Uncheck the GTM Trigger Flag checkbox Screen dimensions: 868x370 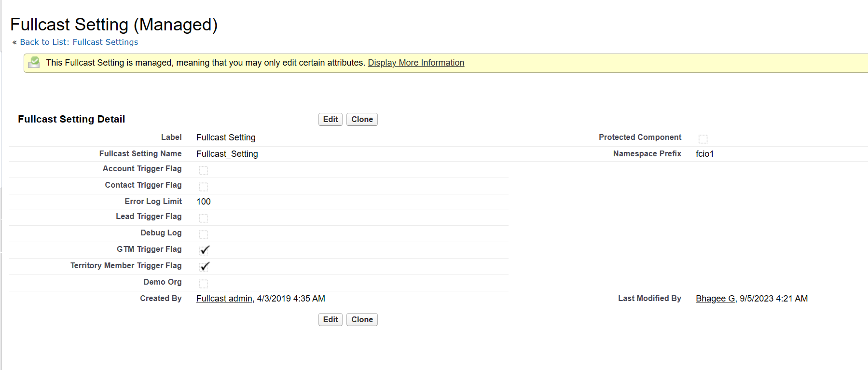[x=205, y=250]
